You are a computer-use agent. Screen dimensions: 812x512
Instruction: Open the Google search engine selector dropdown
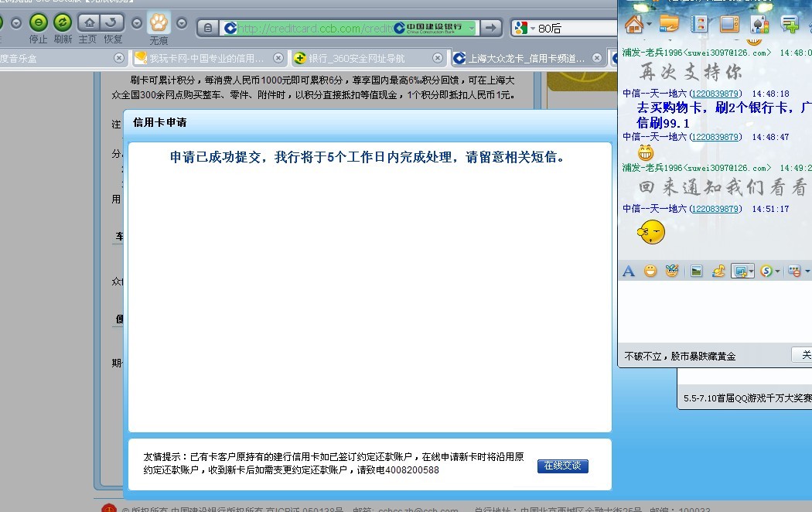(532, 29)
